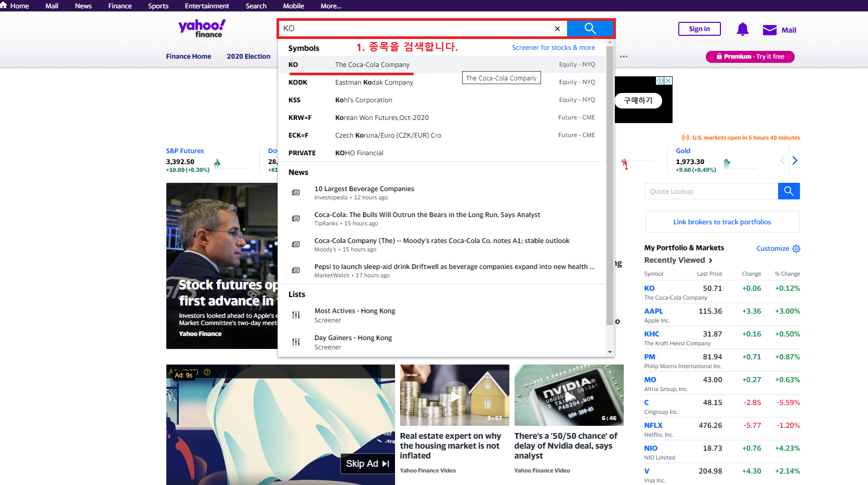The height and width of the screenshot is (485, 868).
Task: Click the next arrow in market ticker carousel
Action: (795, 160)
